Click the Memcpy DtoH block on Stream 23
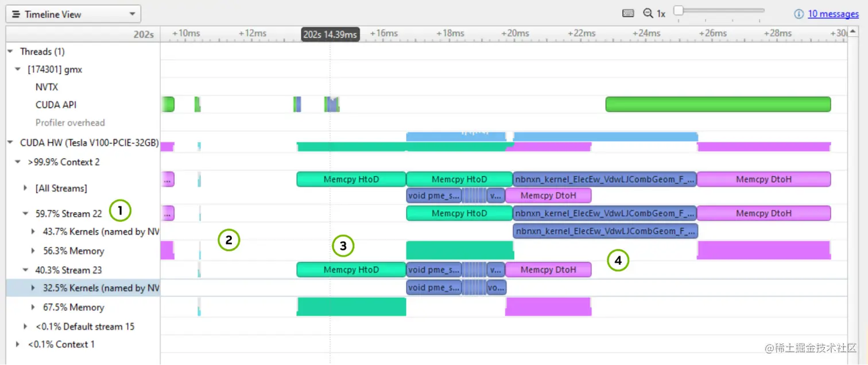This screenshot has width=868, height=365. tap(548, 270)
